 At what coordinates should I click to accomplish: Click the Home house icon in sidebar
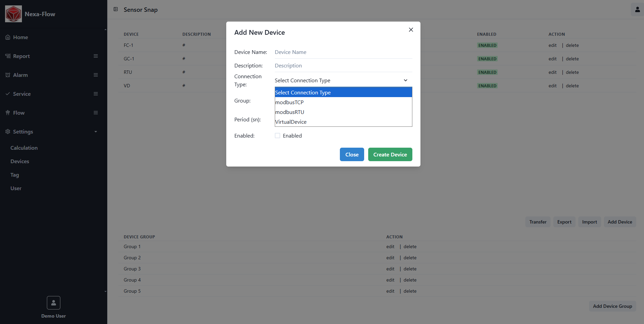tap(8, 37)
